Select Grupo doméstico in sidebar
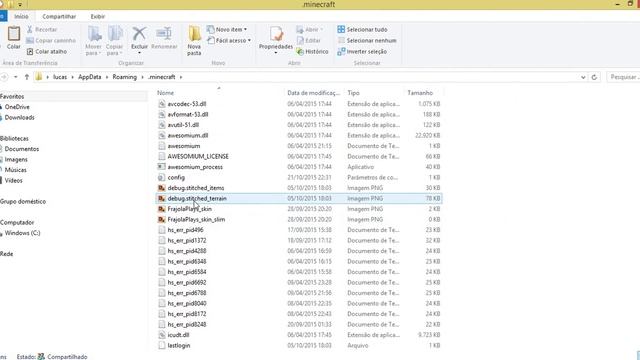640x360 pixels. coord(23,201)
